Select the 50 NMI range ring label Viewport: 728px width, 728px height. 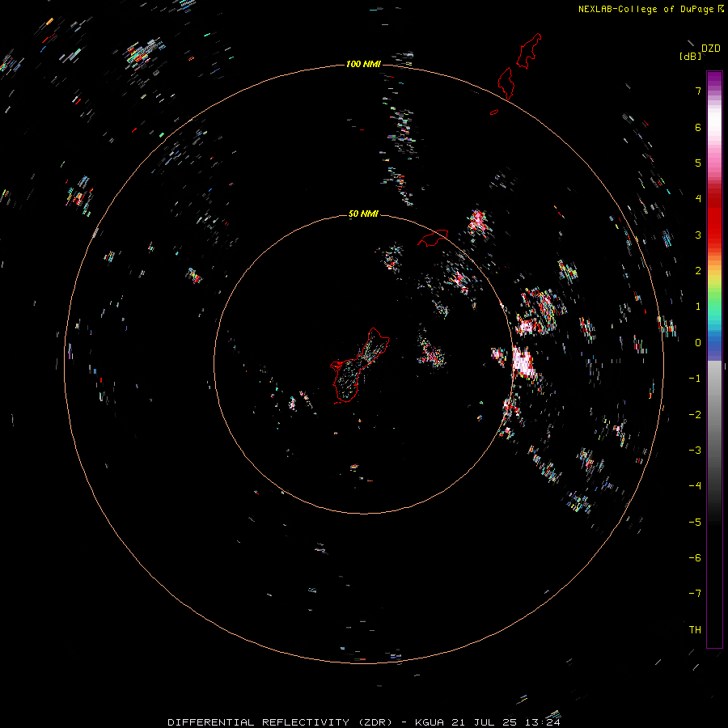tap(363, 214)
